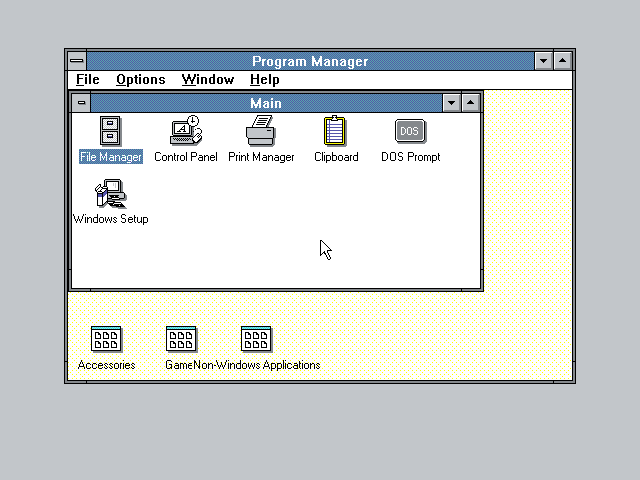Select the Print Manager icon
Screen dimensions: 640x480
tap(261, 131)
